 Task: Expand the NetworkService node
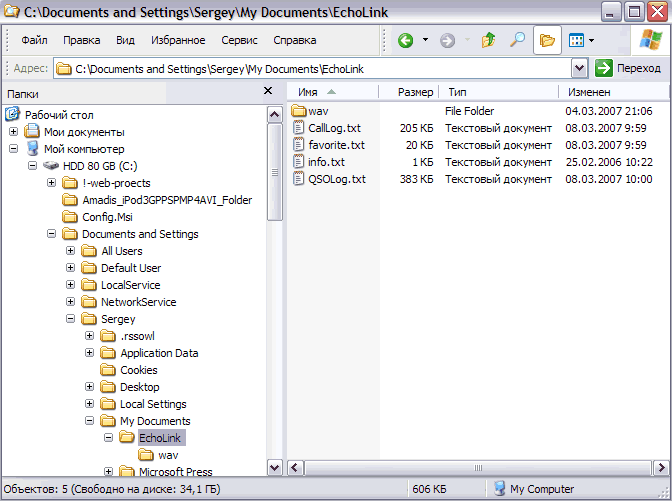70,302
